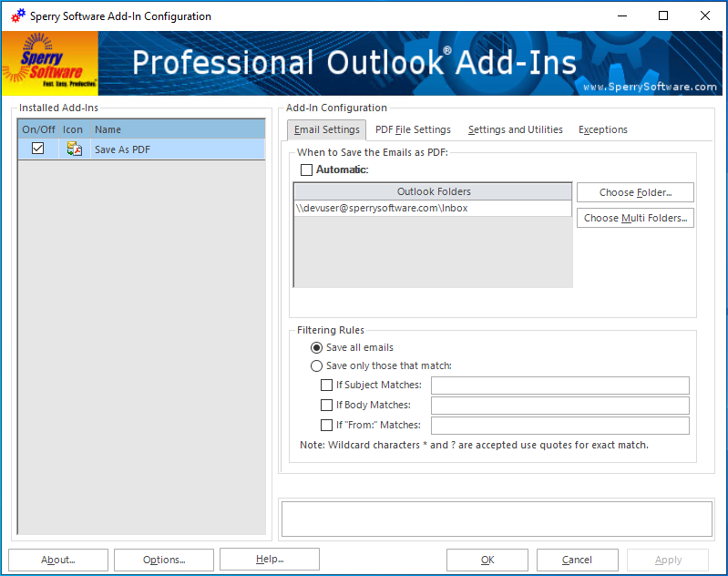The image size is (728, 576).
Task: Click the Save As PDF add-in icon
Action: click(x=75, y=149)
